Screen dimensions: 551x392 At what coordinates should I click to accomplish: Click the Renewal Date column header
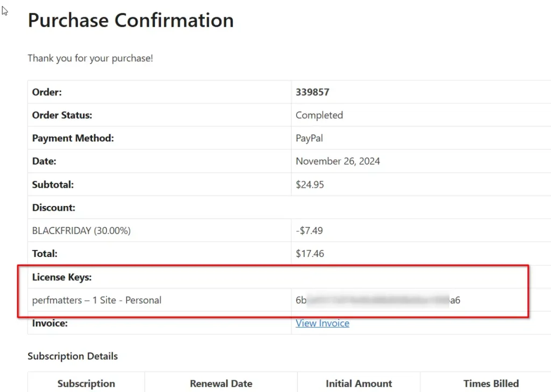click(x=221, y=383)
